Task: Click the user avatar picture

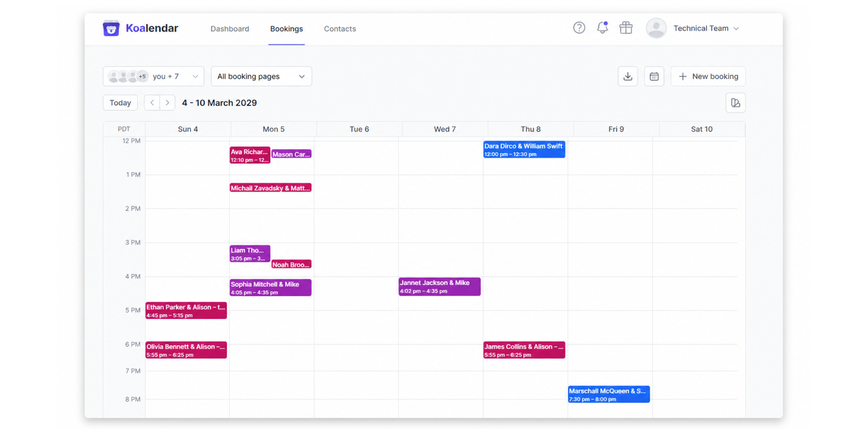Action: tap(656, 28)
